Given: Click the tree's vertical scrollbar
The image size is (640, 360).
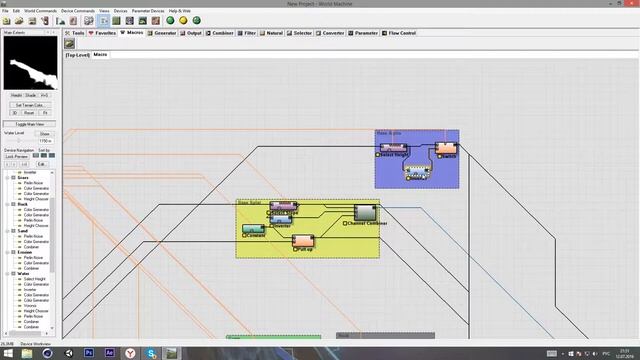Looking at the screenshot, I should coord(52,250).
